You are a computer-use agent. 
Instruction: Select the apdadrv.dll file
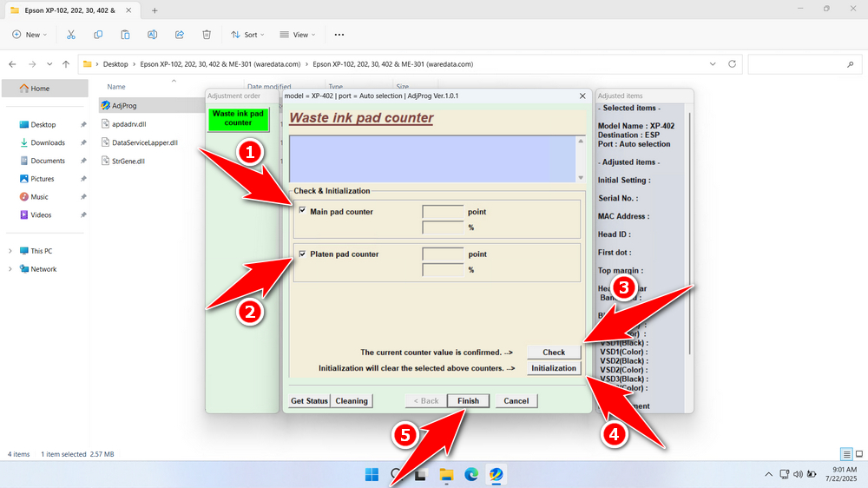pyautogui.click(x=129, y=124)
